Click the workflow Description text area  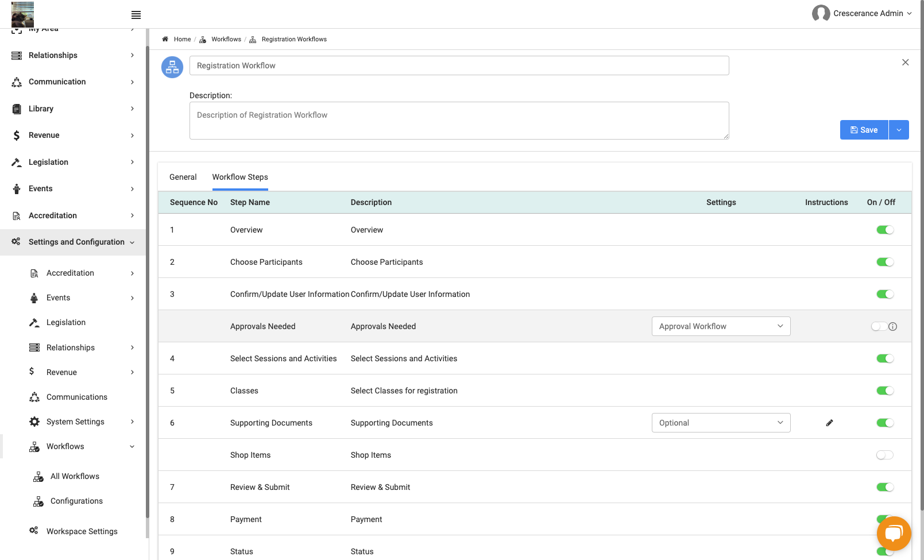459,121
